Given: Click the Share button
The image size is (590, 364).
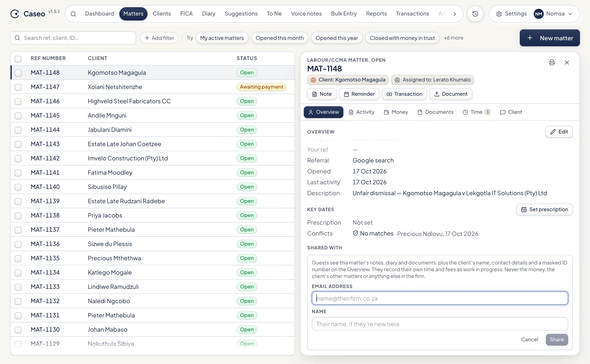Looking at the screenshot, I should (557, 339).
